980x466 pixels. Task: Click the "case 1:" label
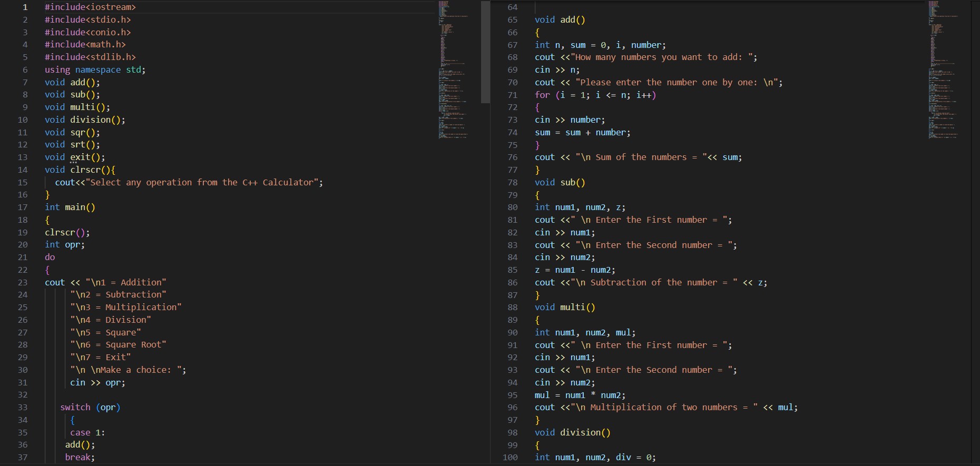coord(87,433)
